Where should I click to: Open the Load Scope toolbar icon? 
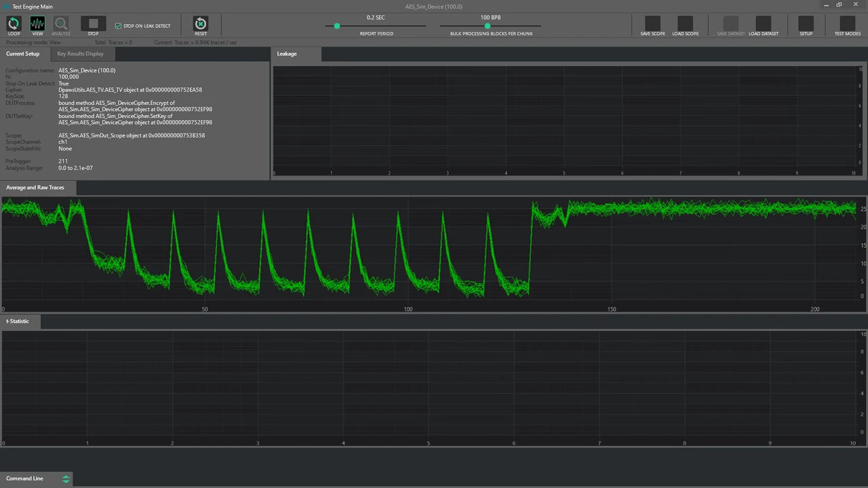pyautogui.click(x=686, y=24)
